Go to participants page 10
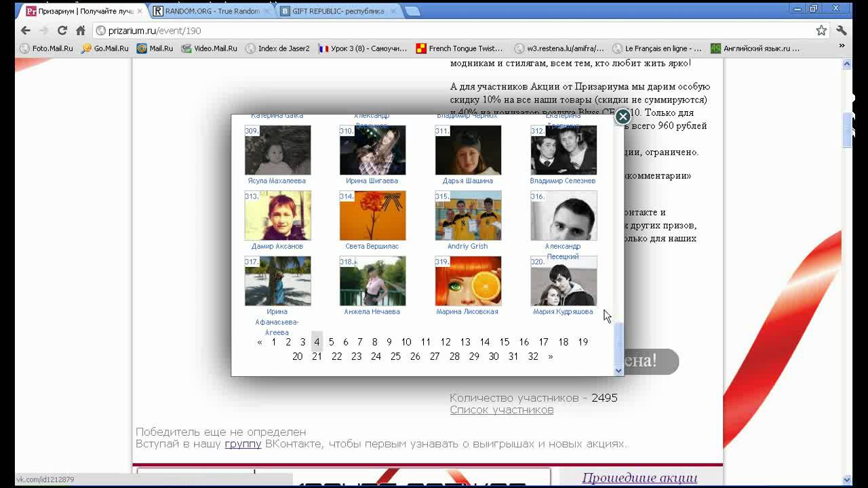Screen dimensions: 868x488 point(406,342)
